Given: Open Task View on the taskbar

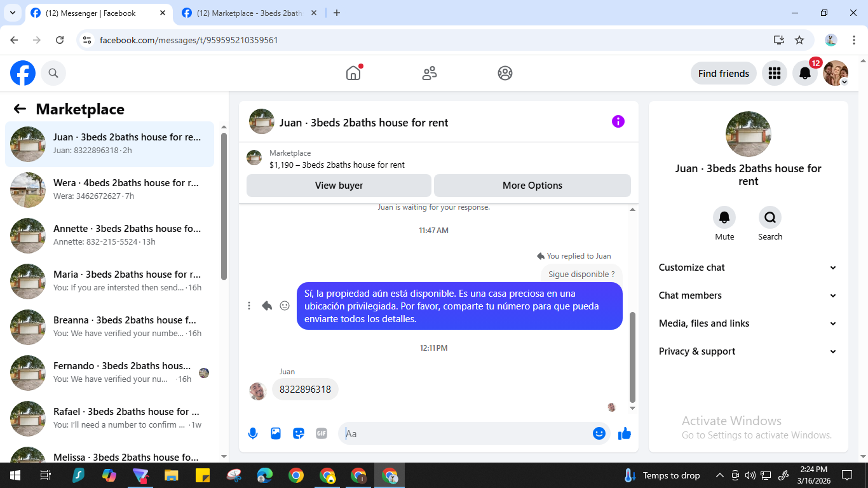Looking at the screenshot, I should (45, 475).
